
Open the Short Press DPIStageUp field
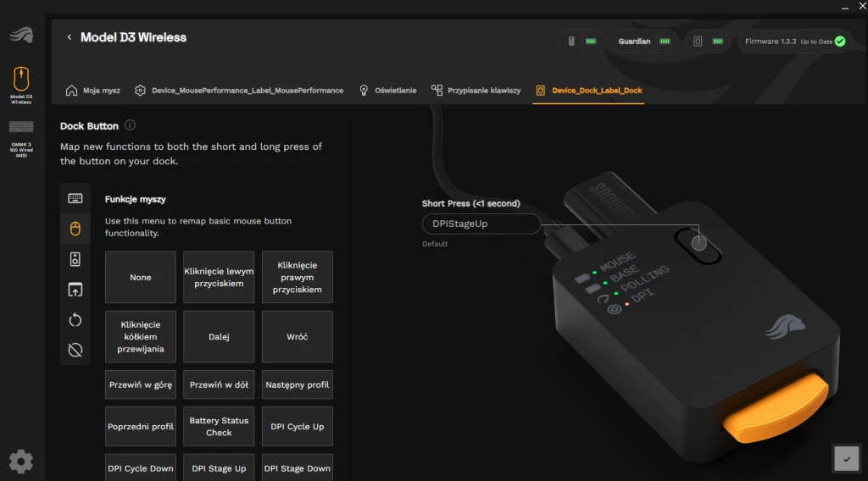click(x=481, y=224)
